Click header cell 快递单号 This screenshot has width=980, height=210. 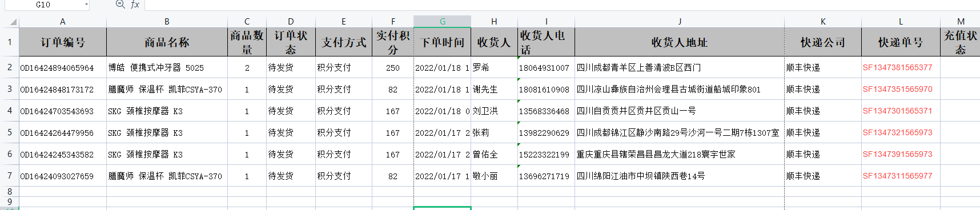coord(901,42)
